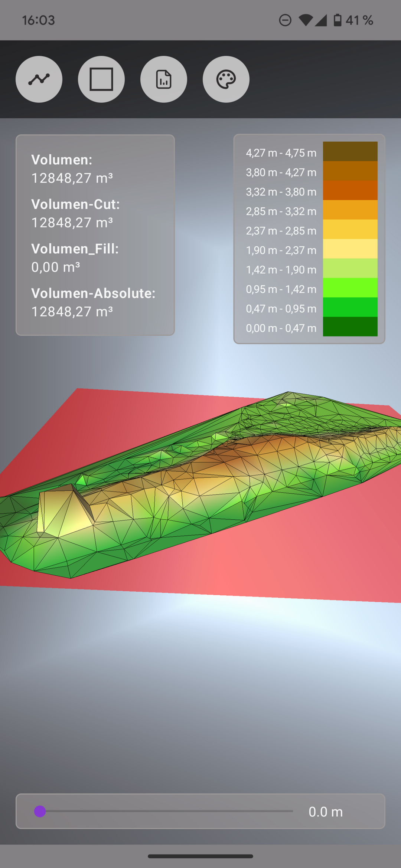This screenshot has width=401, height=868.
Task: Pick the dark orange 3,32–3,80 m swatch
Action: pos(350,191)
